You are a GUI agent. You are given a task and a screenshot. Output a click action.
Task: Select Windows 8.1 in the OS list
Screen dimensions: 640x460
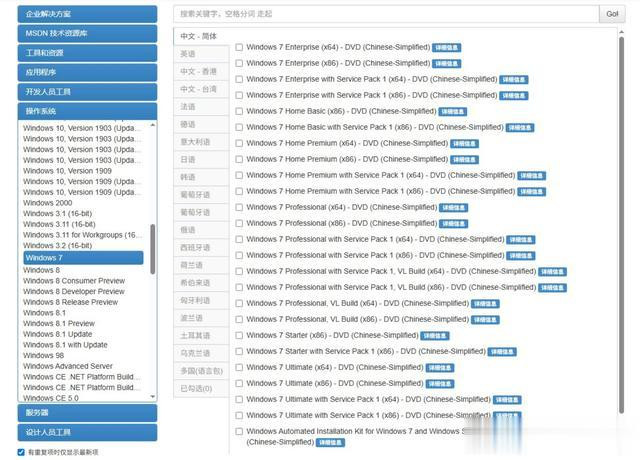pos(44,313)
